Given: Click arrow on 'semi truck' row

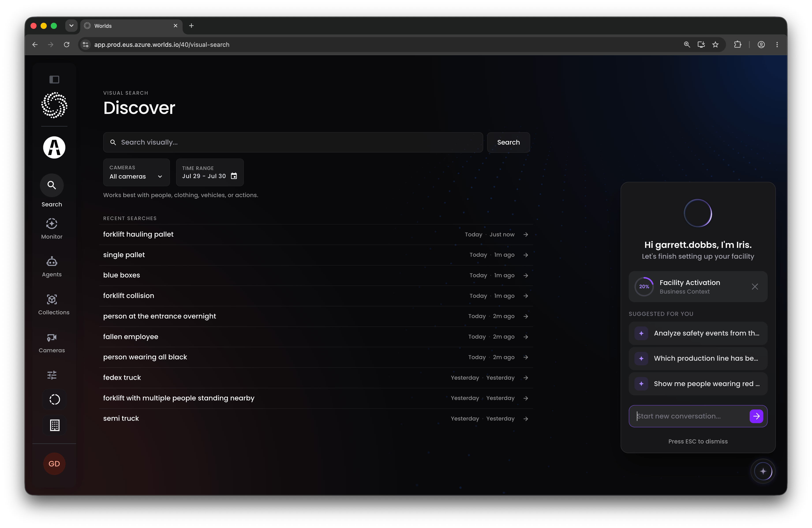Looking at the screenshot, I should (x=526, y=419).
